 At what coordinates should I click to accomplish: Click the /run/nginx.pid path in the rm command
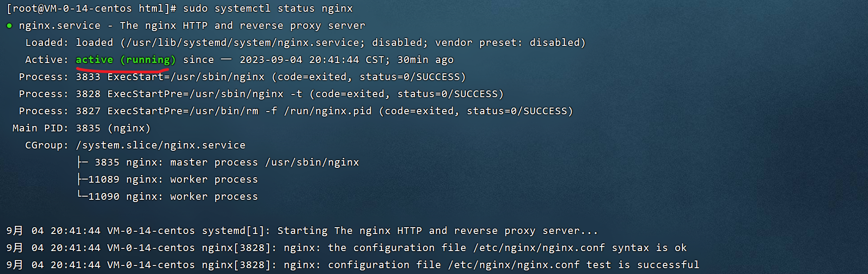point(328,111)
